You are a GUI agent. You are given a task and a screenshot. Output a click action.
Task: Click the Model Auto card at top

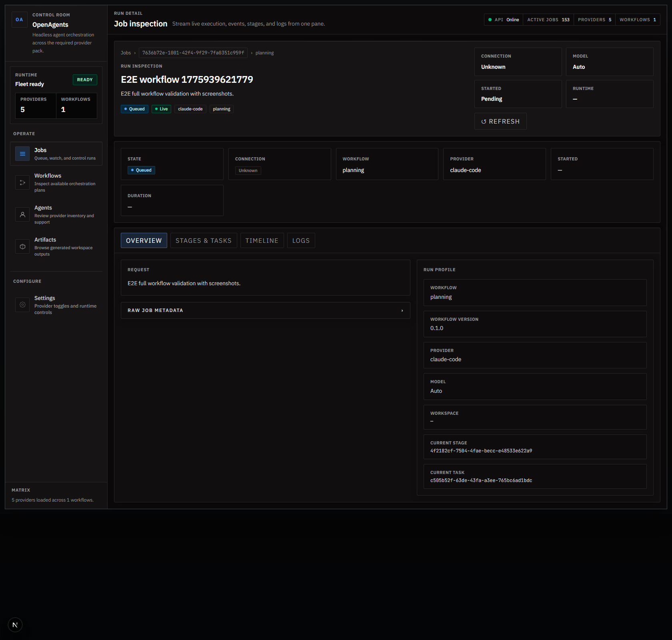click(x=610, y=62)
